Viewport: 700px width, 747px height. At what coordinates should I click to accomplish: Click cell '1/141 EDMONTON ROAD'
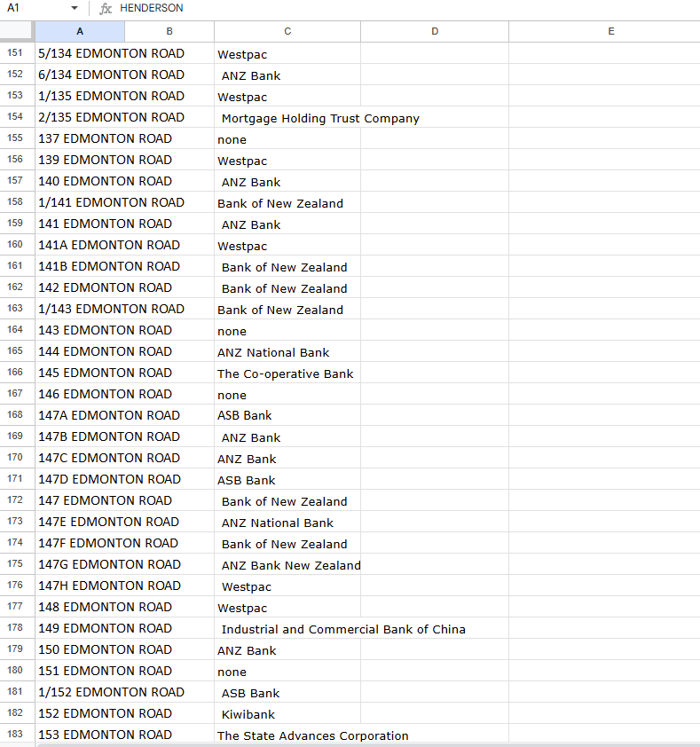(124, 202)
